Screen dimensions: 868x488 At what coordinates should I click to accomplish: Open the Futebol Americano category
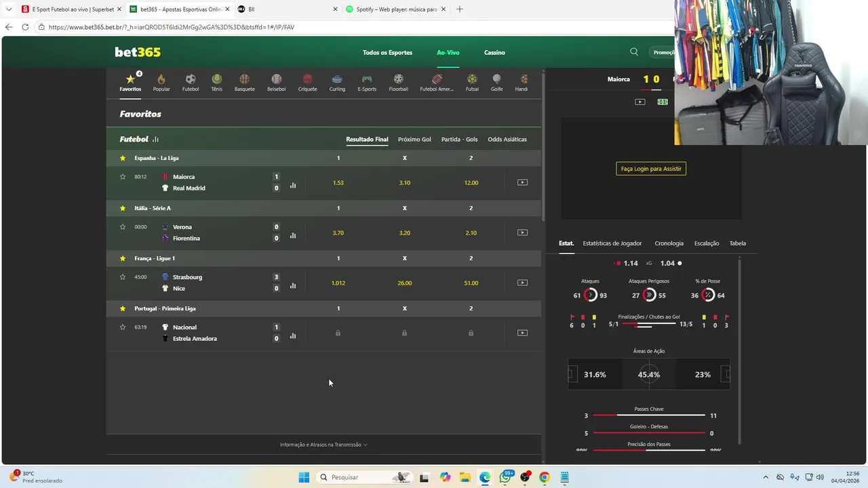point(437,83)
